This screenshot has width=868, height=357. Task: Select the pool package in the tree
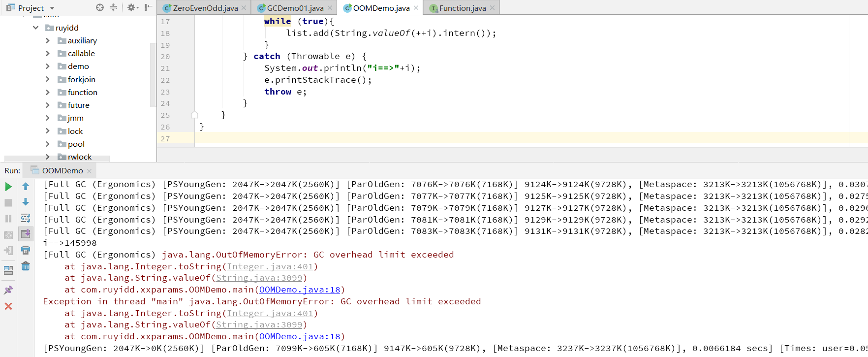(76, 144)
